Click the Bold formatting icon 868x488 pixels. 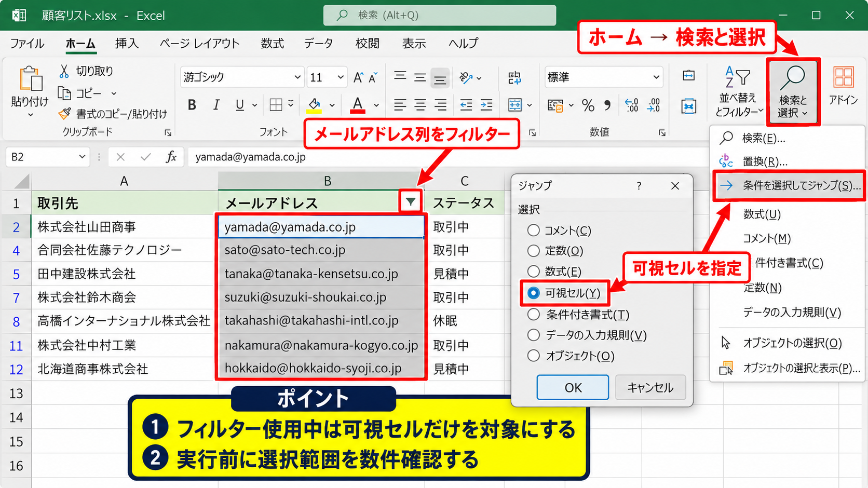click(x=192, y=105)
